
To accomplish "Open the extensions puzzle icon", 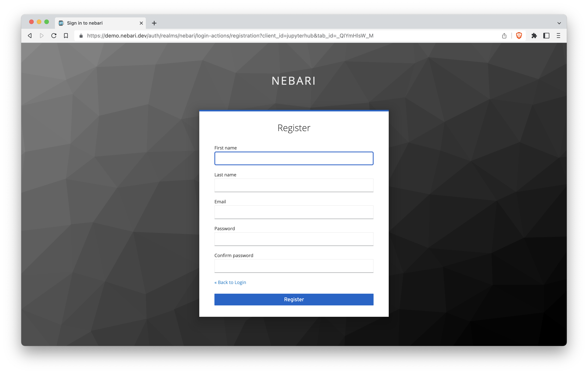I will [534, 36].
